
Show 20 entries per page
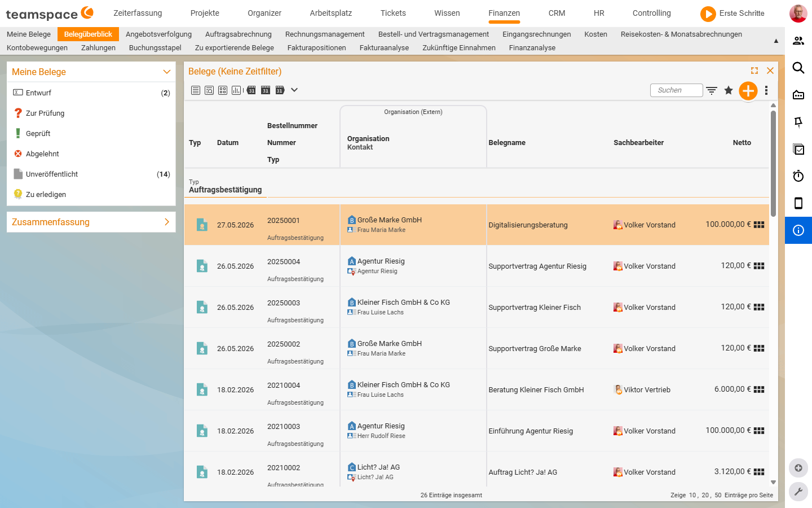pos(705,495)
